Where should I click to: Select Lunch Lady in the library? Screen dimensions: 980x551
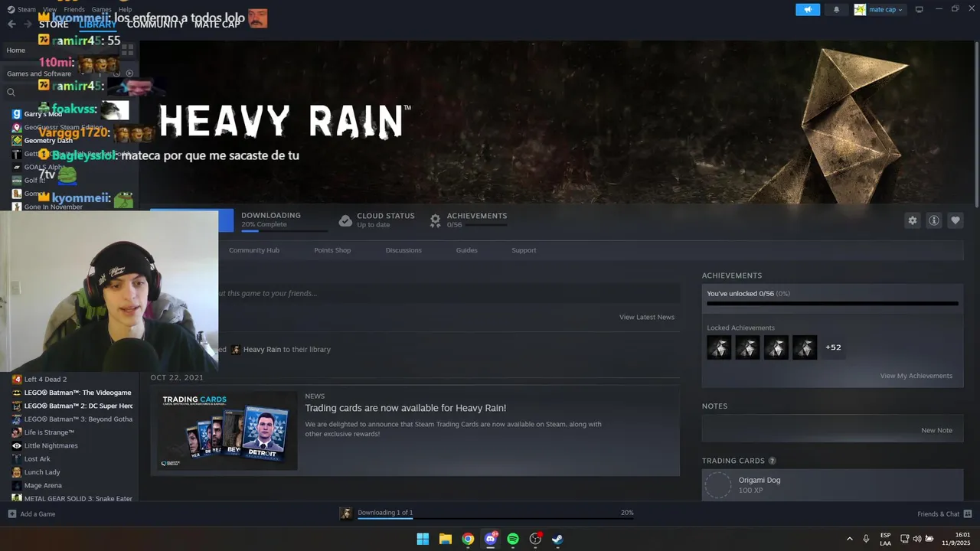click(42, 472)
